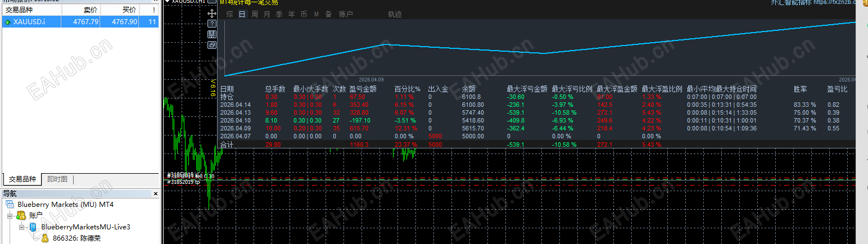Select the 周 weekly tab
This screenshot has height=244, width=868.
click(x=255, y=14)
